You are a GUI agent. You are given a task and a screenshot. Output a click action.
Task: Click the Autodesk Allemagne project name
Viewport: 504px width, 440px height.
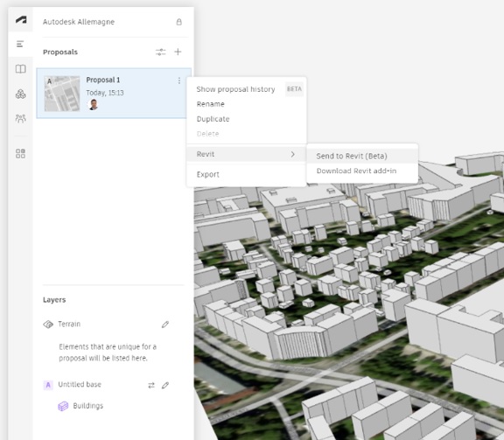click(79, 22)
